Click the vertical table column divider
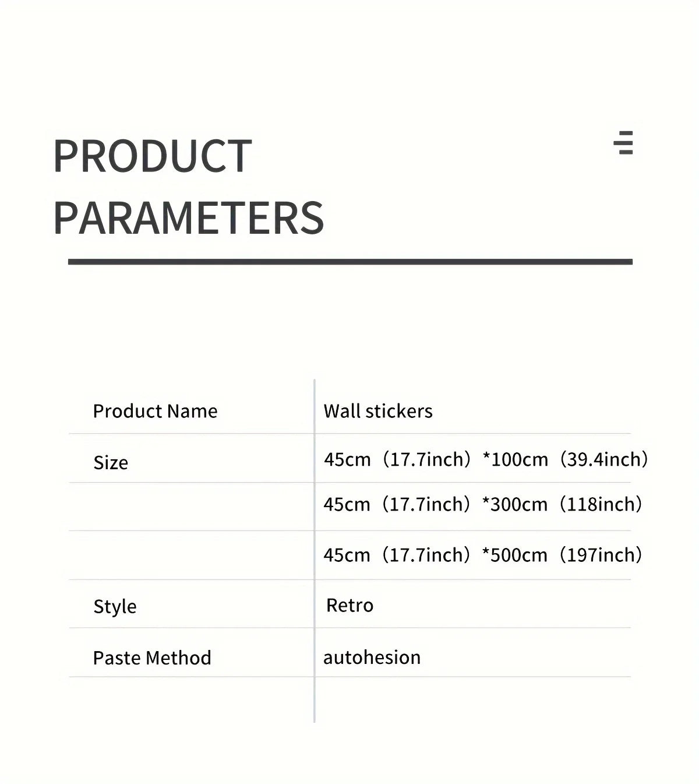Viewport: 699px width, 784px height. coord(315,699)
